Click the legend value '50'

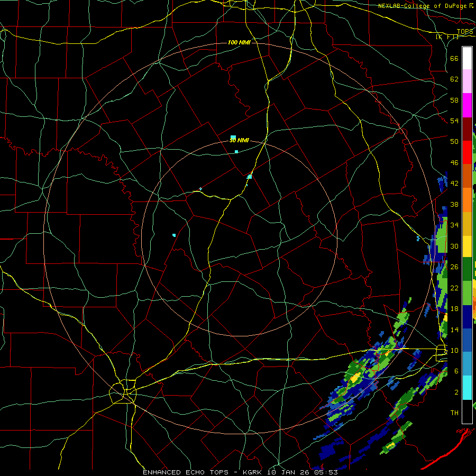pyautogui.click(x=454, y=141)
